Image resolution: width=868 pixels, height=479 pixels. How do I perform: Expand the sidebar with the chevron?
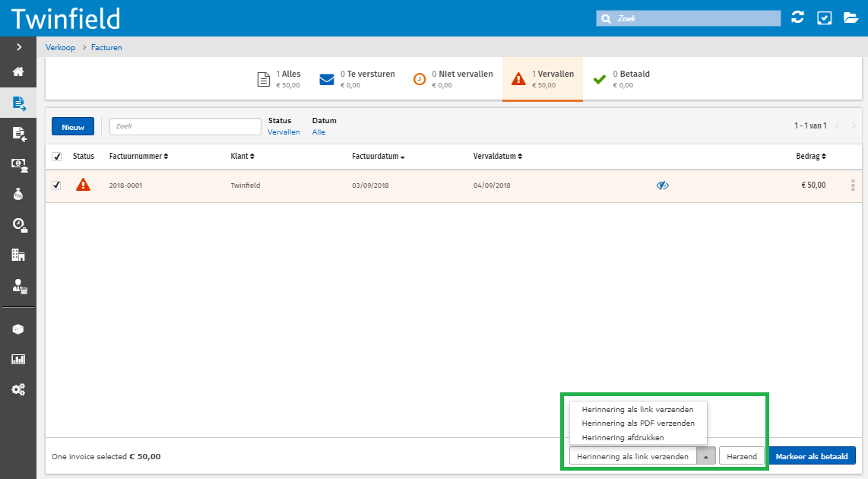(x=18, y=47)
